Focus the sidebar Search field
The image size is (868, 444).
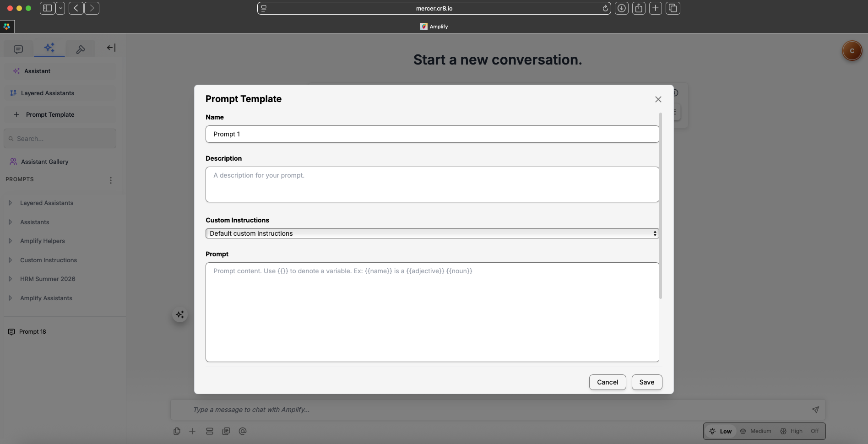[x=60, y=138]
